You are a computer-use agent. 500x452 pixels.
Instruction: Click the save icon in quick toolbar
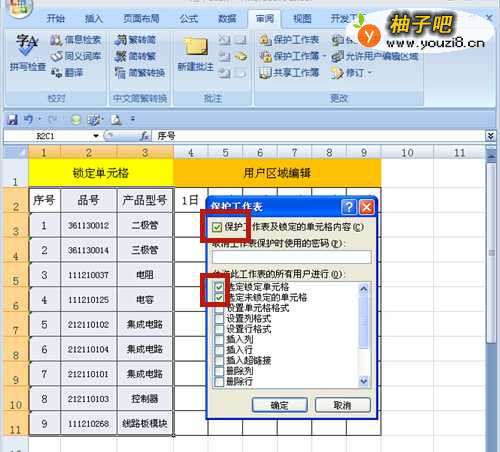13,119
